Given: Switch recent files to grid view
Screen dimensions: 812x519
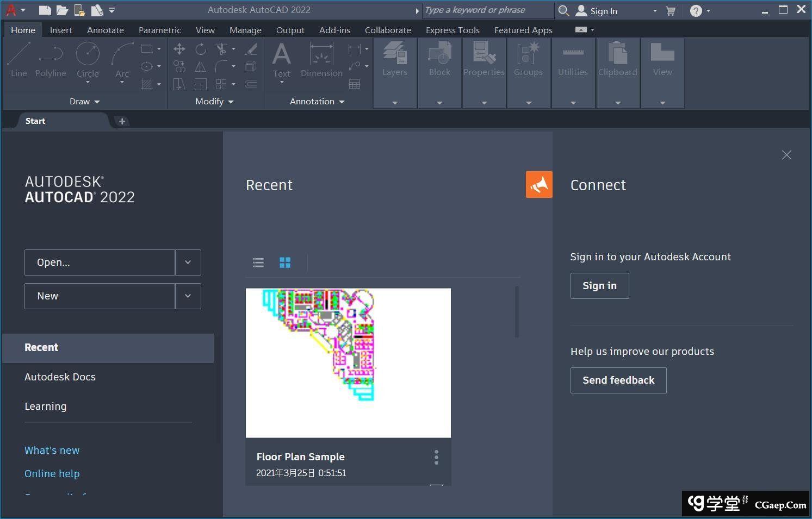Looking at the screenshot, I should point(285,263).
